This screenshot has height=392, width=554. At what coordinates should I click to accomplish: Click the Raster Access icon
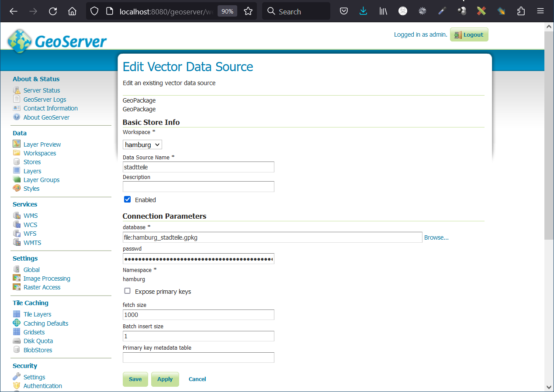click(17, 287)
